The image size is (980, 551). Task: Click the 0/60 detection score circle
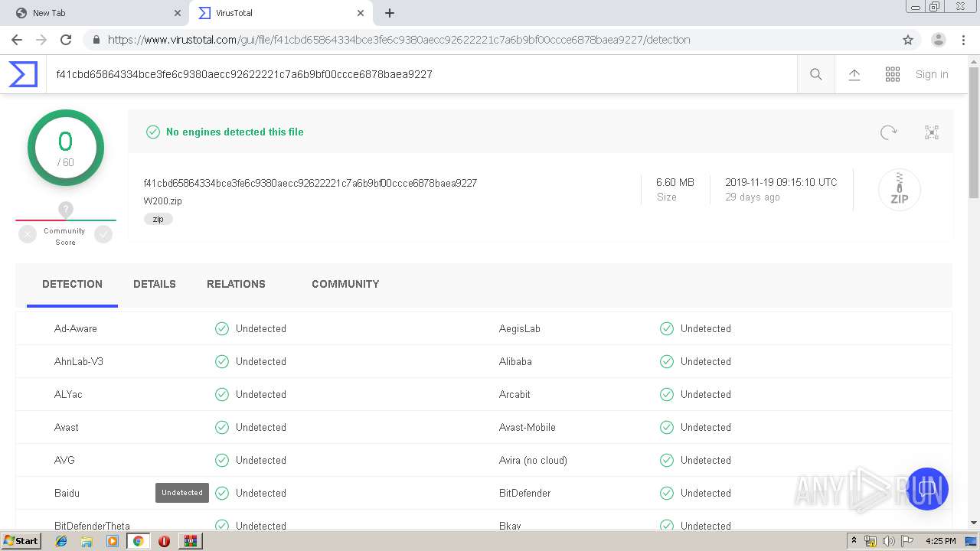[x=66, y=148]
